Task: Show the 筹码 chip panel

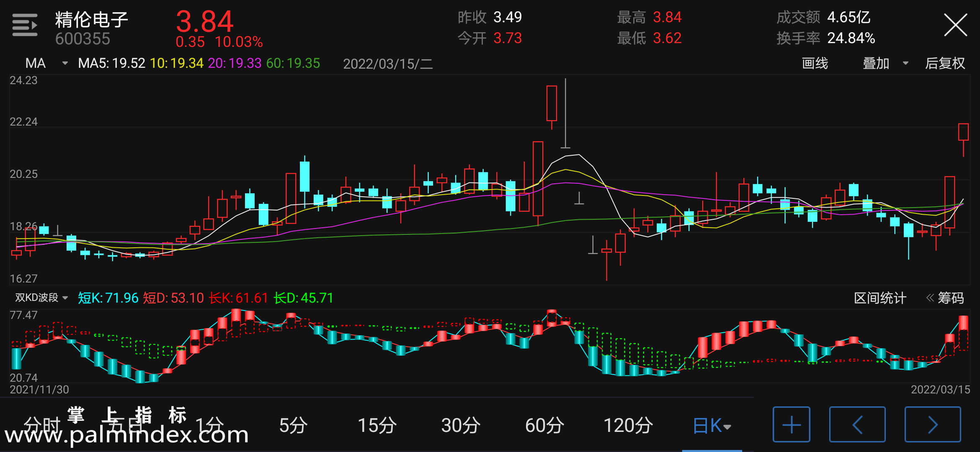Action: click(945, 298)
